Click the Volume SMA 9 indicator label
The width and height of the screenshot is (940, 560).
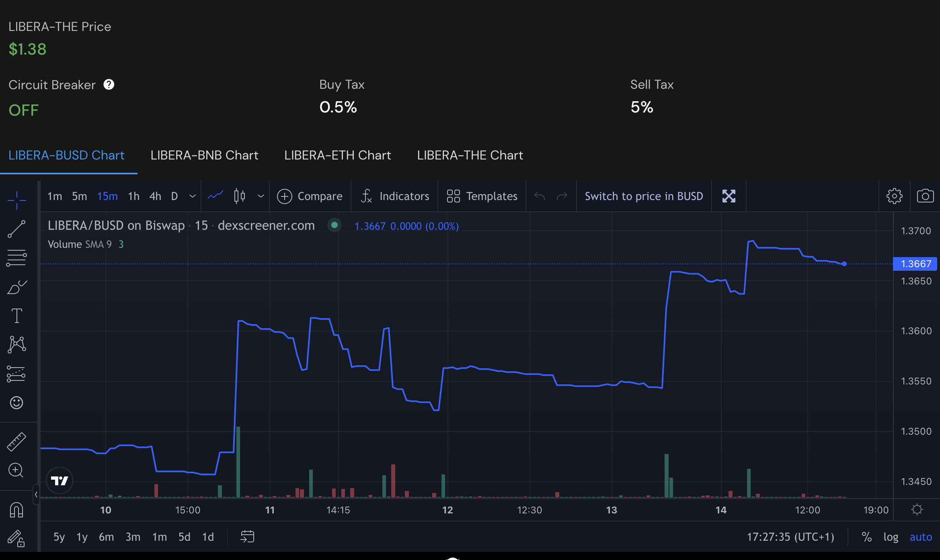(80, 244)
